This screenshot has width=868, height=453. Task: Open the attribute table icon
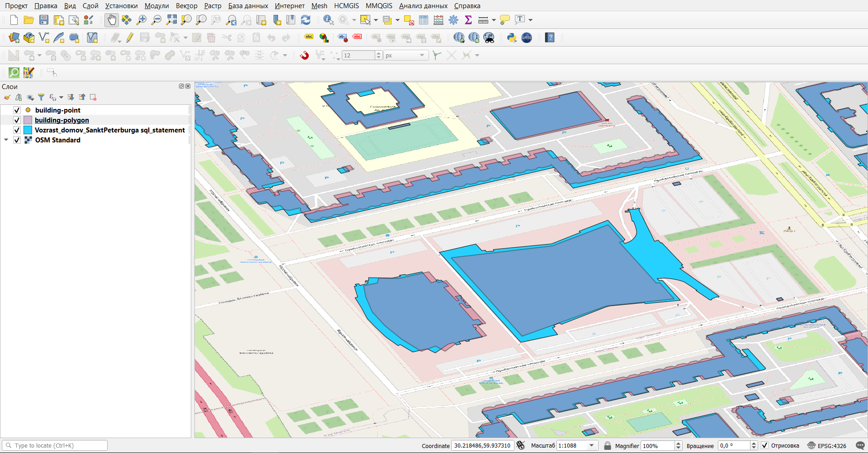(424, 20)
